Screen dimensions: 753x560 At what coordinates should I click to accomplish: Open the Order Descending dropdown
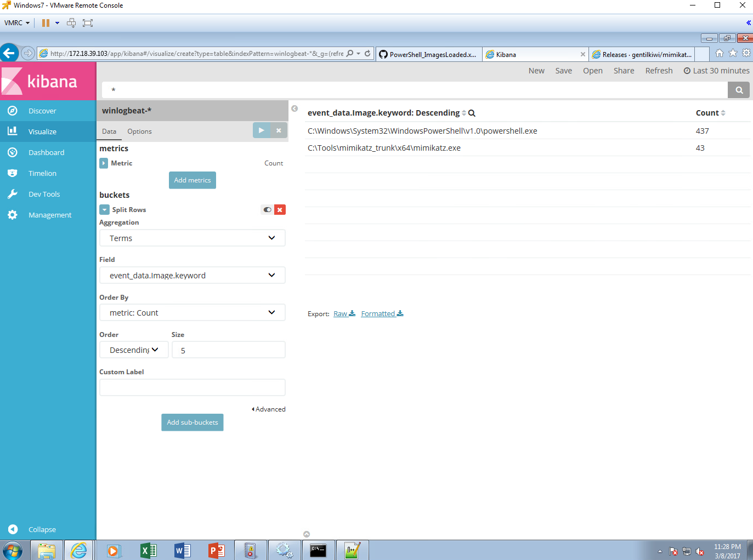(134, 350)
